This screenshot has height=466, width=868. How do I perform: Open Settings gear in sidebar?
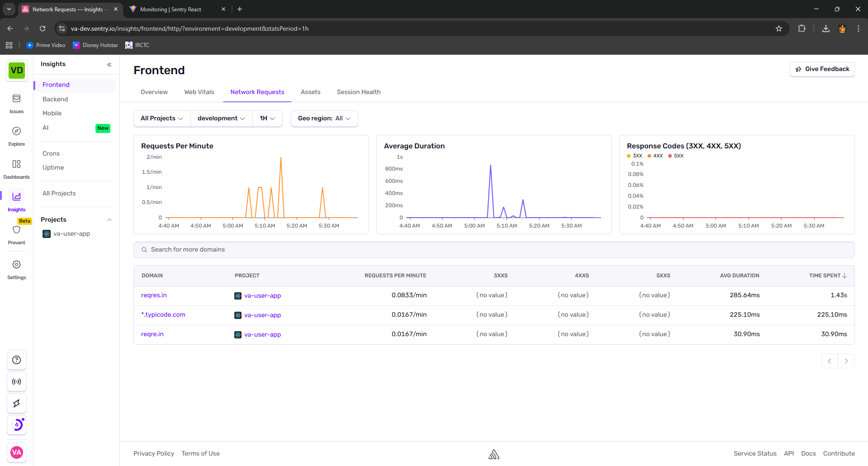coord(16,269)
